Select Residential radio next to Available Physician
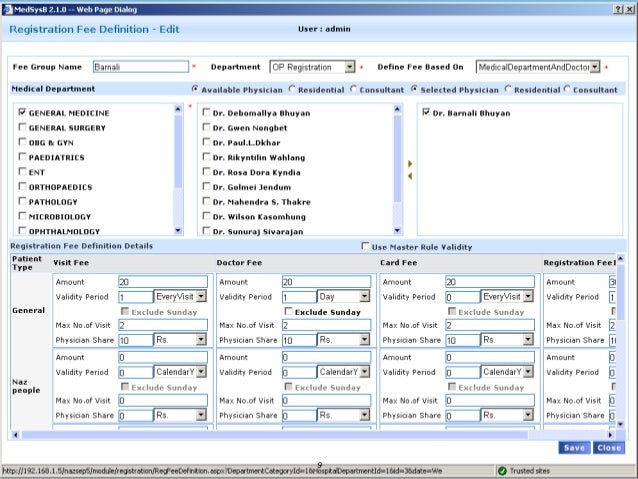The width and height of the screenshot is (638, 479). (x=292, y=89)
